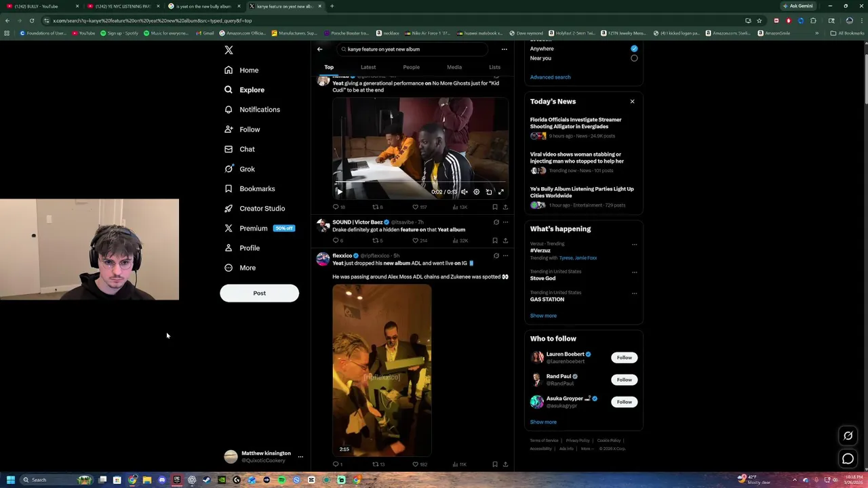Screen dimensions: 868x488
Task: Switch to the Latest tab
Action: pos(368,67)
